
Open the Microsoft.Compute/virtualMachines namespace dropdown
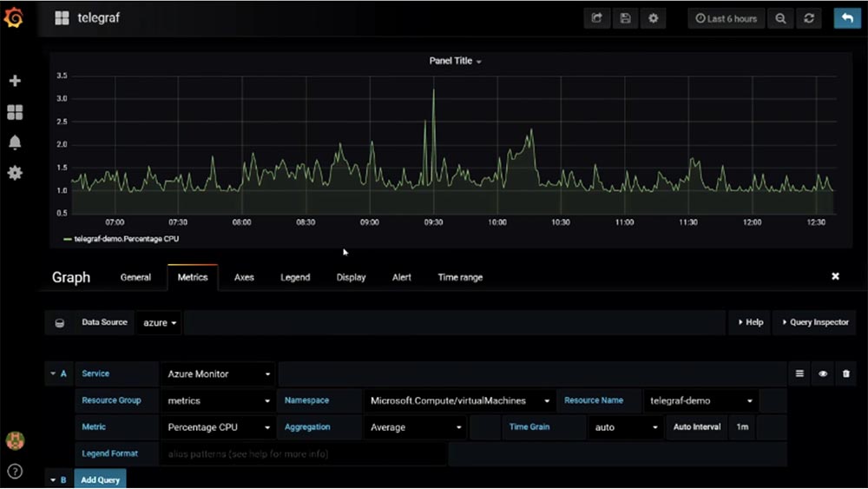tap(459, 400)
